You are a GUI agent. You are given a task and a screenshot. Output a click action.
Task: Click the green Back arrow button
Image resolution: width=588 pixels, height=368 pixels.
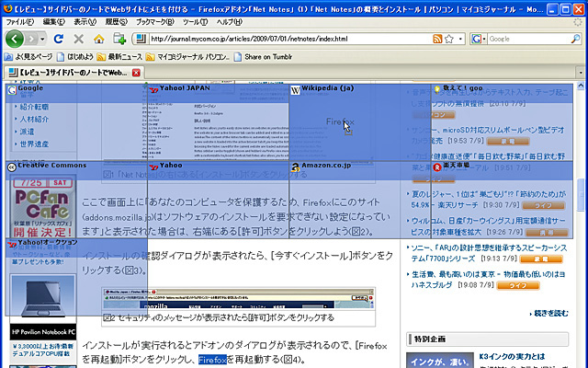pos(15,39)
